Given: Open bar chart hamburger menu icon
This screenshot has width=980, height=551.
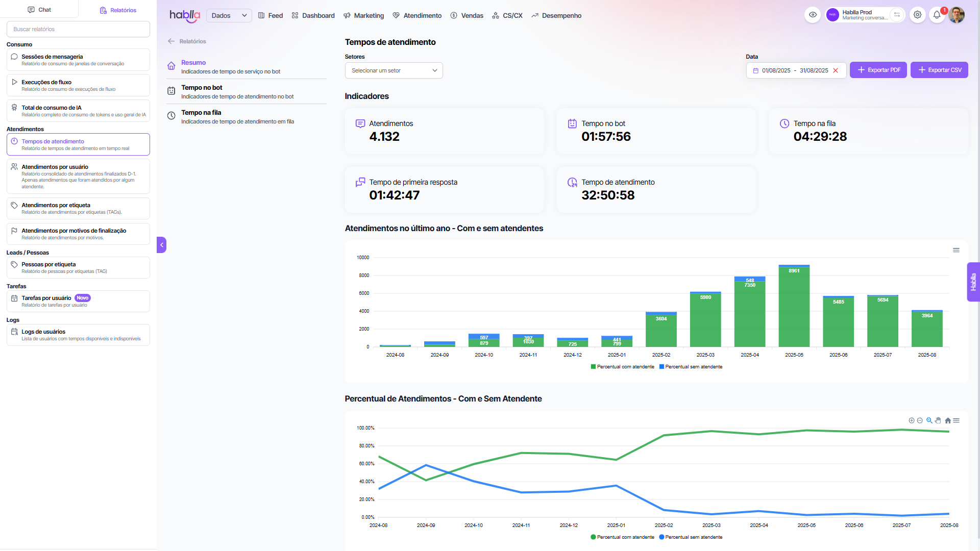Looking at the screenshot, I should (956, 251).
